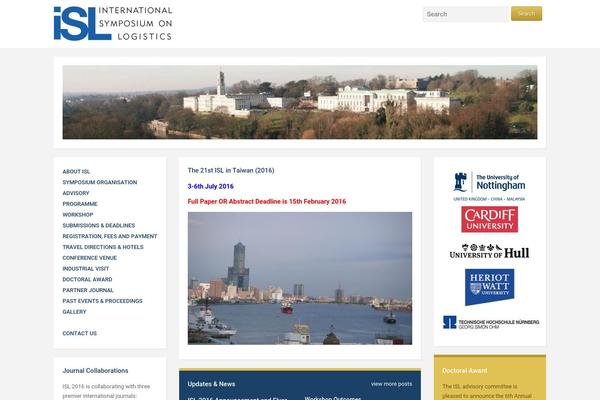Click the Heriot Watt University logo
Screen dimensions: 600x400
[489, 287]
